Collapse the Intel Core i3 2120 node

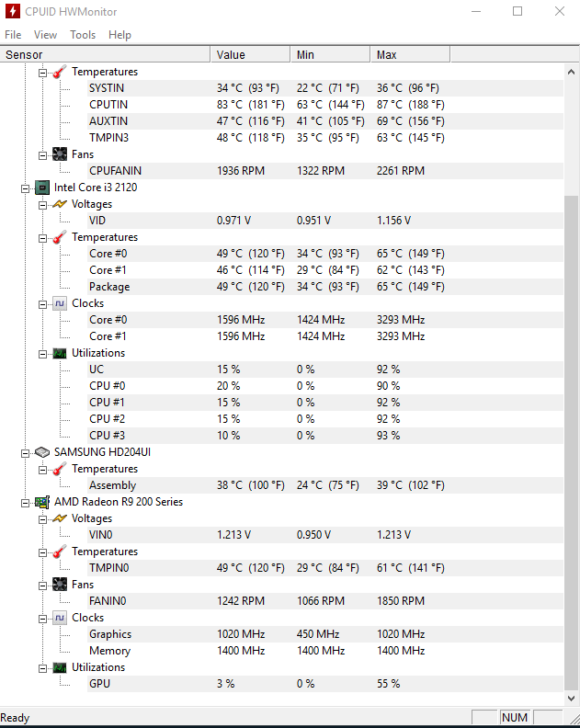tap(25, 188)
